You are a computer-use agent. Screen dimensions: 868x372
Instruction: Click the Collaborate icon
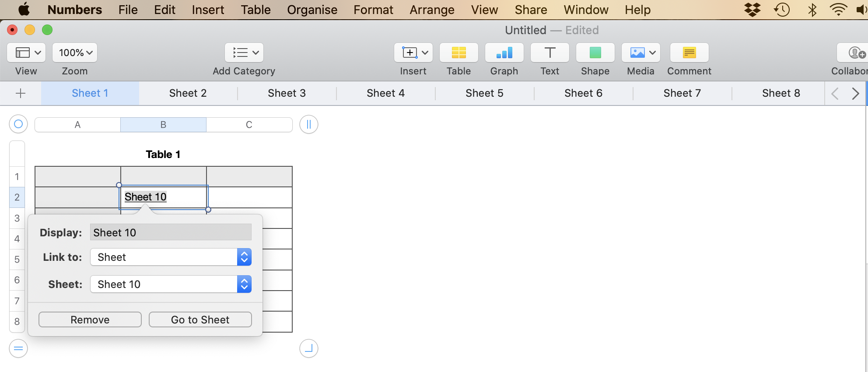[855, 53]
